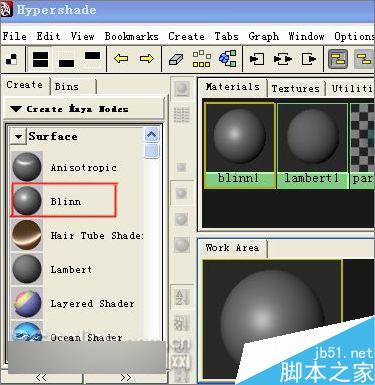
Task: Click the blinn node in Work Area
Action: tap(272, 318)
